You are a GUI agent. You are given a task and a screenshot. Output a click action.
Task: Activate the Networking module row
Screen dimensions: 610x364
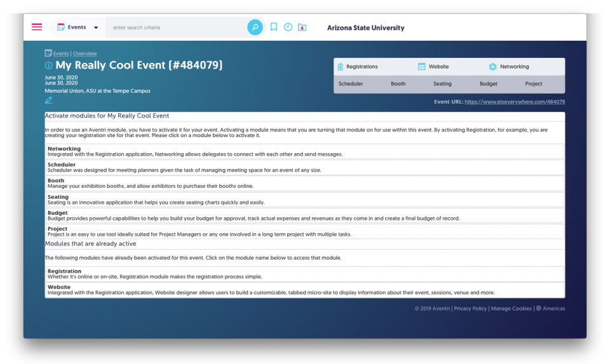(x=304, y=151)
